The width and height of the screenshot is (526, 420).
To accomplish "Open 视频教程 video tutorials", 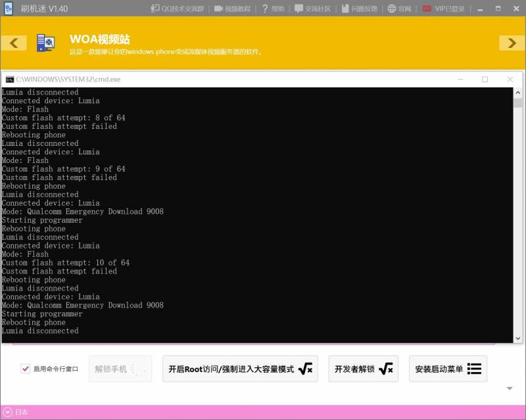I will click(232, 9).
